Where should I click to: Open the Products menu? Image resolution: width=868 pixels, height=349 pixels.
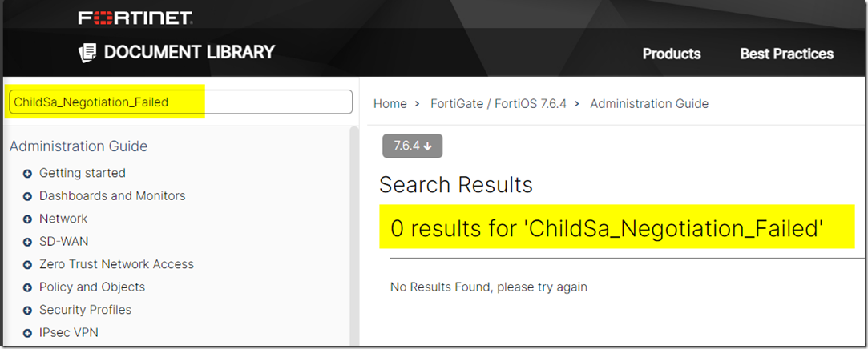click(x=671, y=54)
